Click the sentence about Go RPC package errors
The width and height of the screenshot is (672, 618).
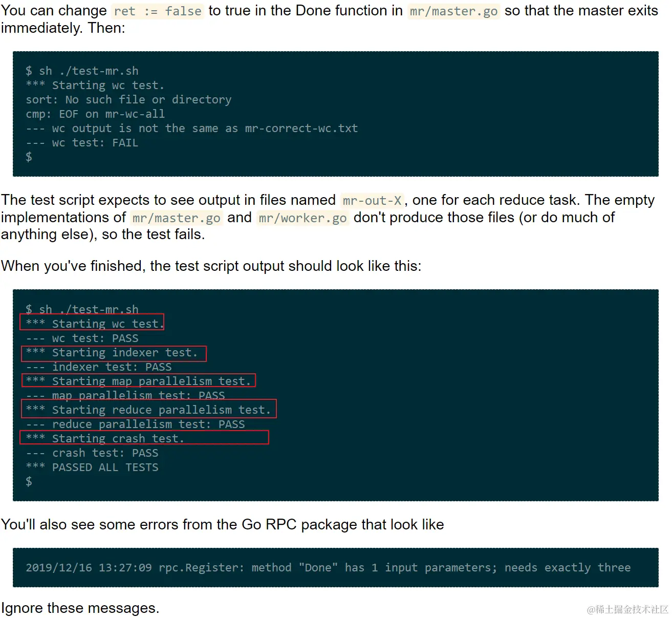tap(223, 525)
